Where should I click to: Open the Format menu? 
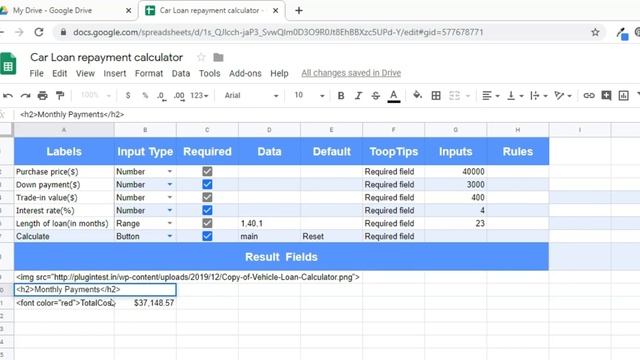point(149,73)
